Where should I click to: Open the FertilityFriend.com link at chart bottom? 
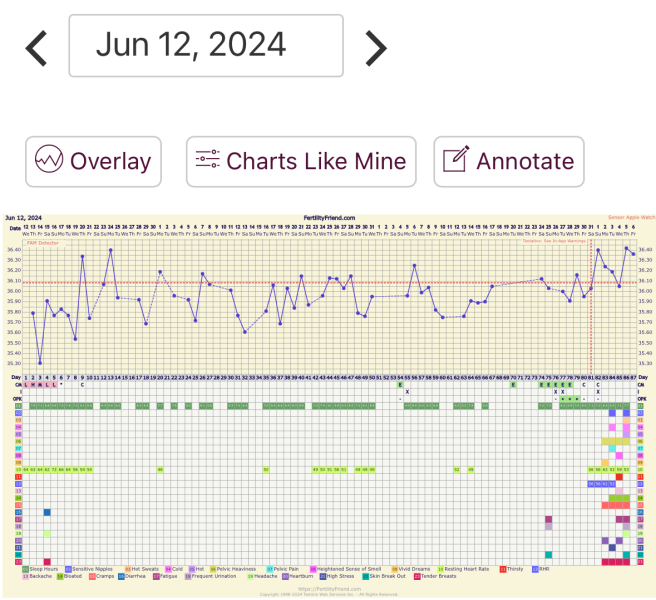pos(329,588)
